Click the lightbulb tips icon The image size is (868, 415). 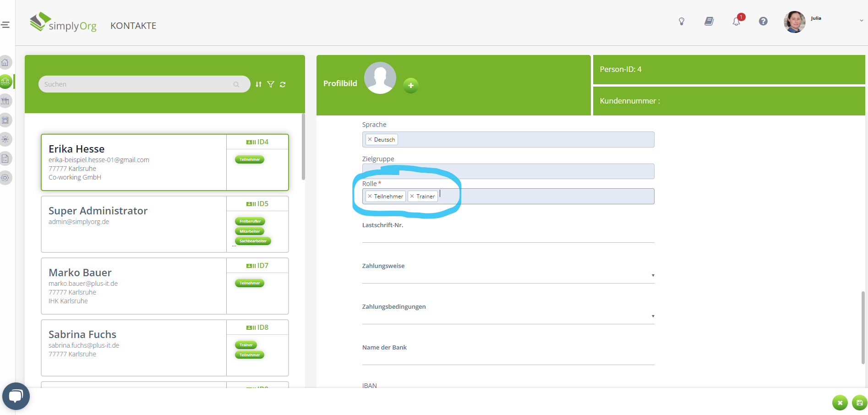pyautogui.click(x=682, y=22)
